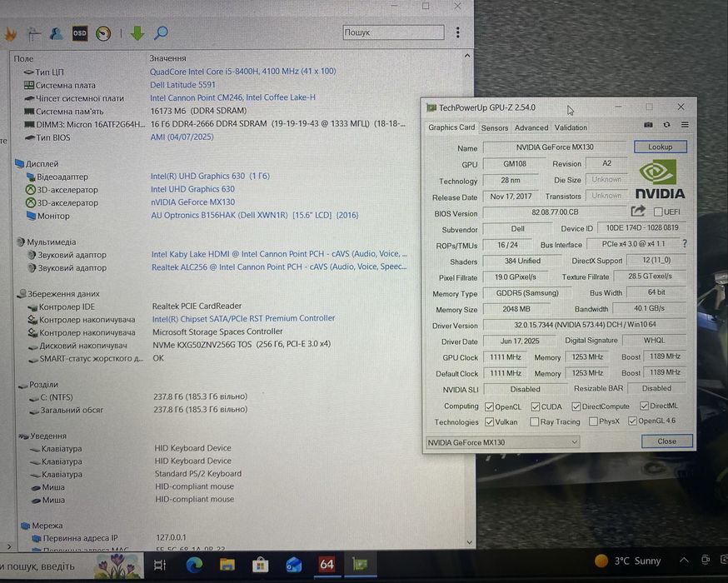Click the GPU-Z taskbar icon
Viewport: 728px width, 583px height.
360,565
